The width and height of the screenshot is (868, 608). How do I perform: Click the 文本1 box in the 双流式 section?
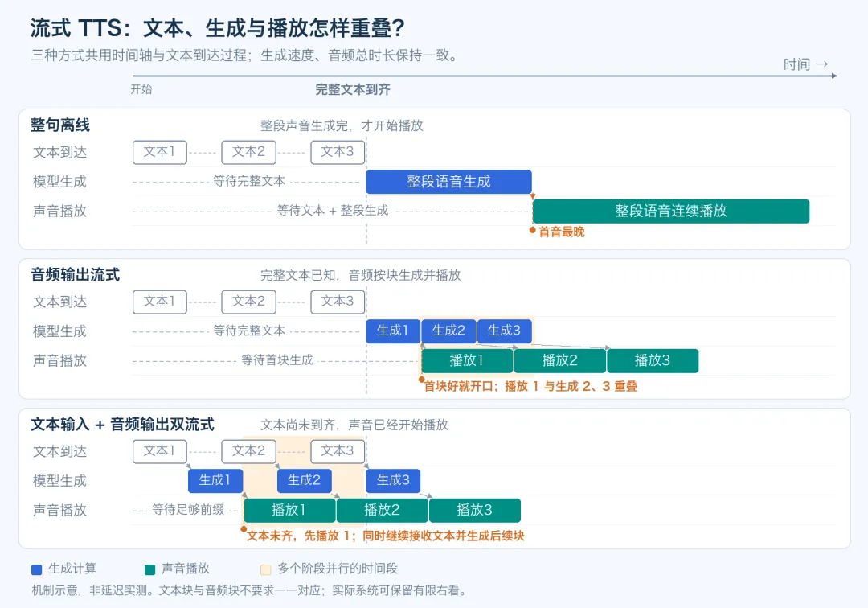point(159,451)
